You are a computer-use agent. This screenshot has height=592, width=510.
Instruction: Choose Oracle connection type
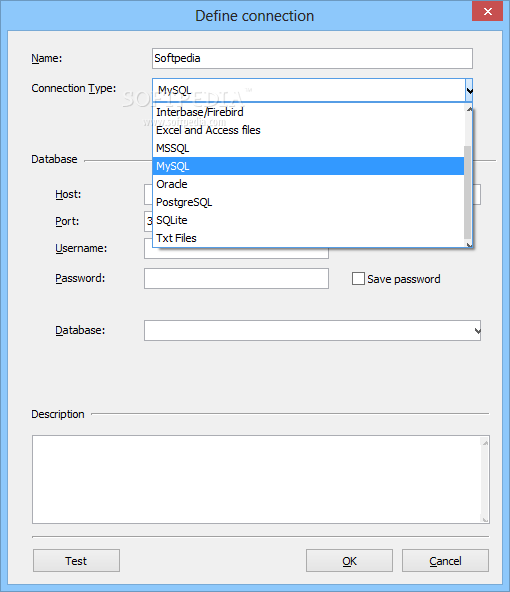308,184
